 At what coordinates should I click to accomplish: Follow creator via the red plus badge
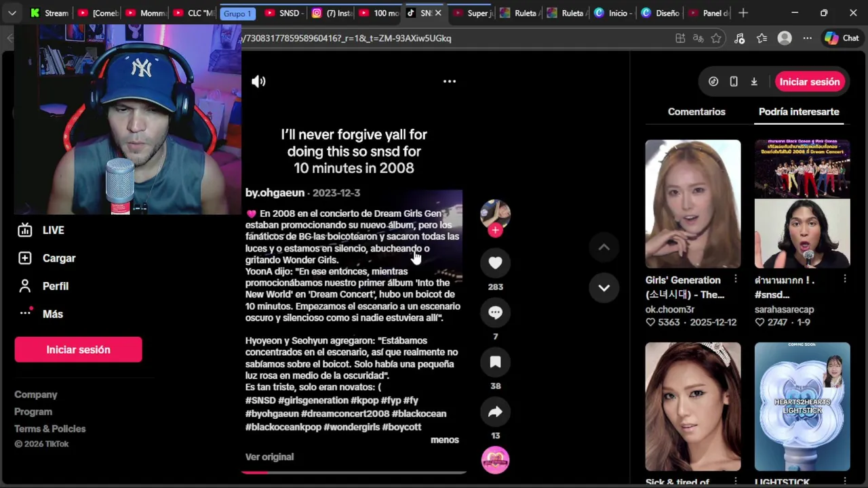495,230
